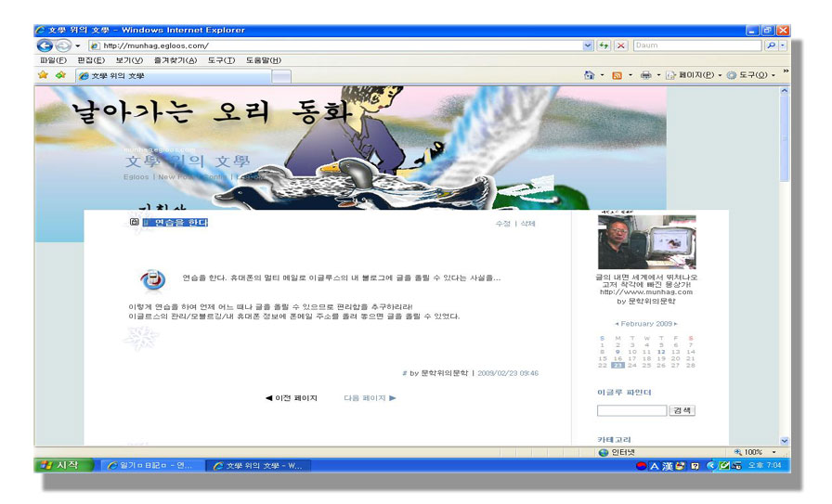The height and width of the screenshot is (504, 832).
Task: Click the red Stop loading icon
Action: [620, 45]
